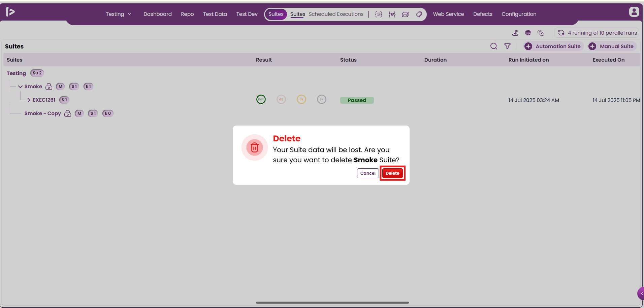Click the M badge on Smoke row
The height and width of the screenshot is (308, 644).
60,87
